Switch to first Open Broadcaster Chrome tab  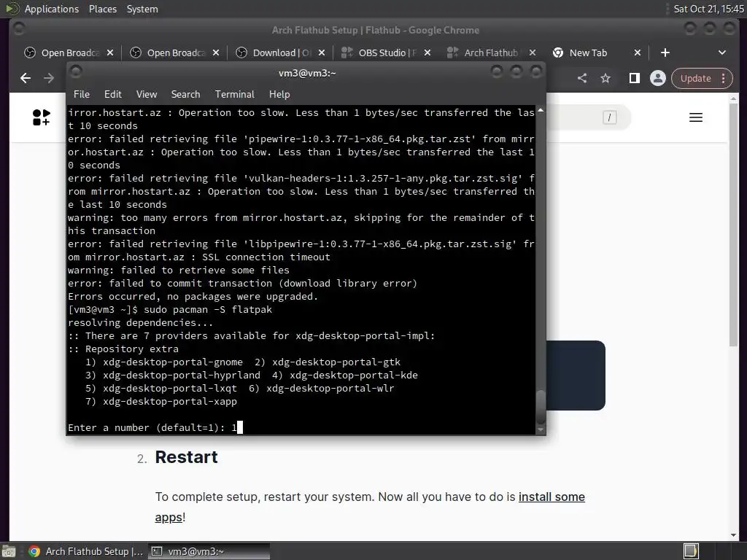tap(69, 52)
